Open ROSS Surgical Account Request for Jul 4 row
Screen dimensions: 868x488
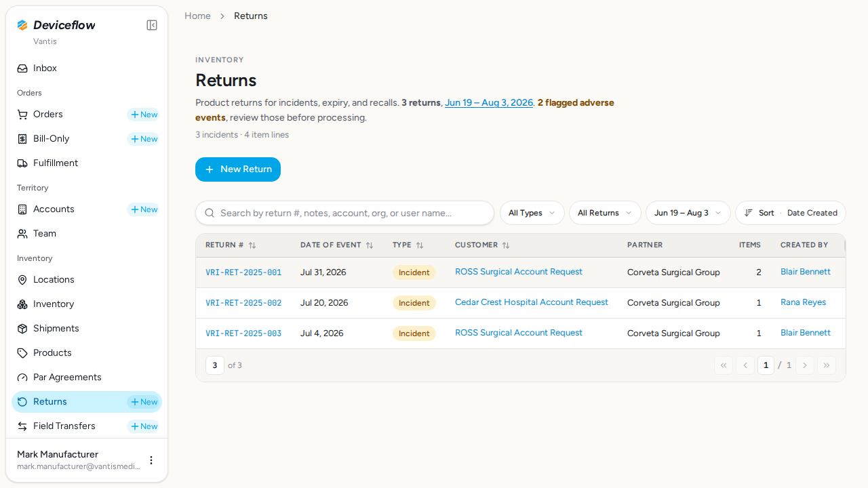click(519, 333)
